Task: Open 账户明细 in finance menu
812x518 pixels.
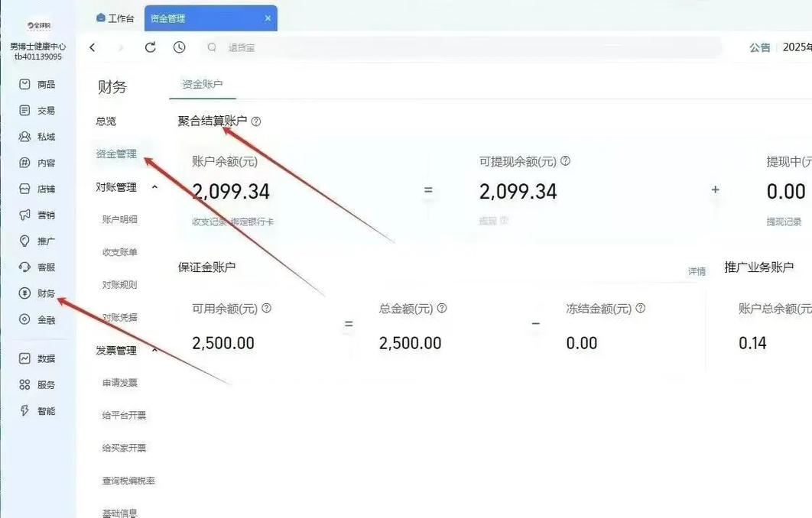Action: pos(120,219)
